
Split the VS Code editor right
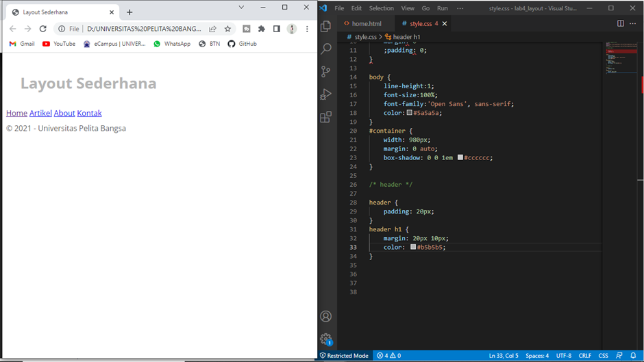coord(621,23)
